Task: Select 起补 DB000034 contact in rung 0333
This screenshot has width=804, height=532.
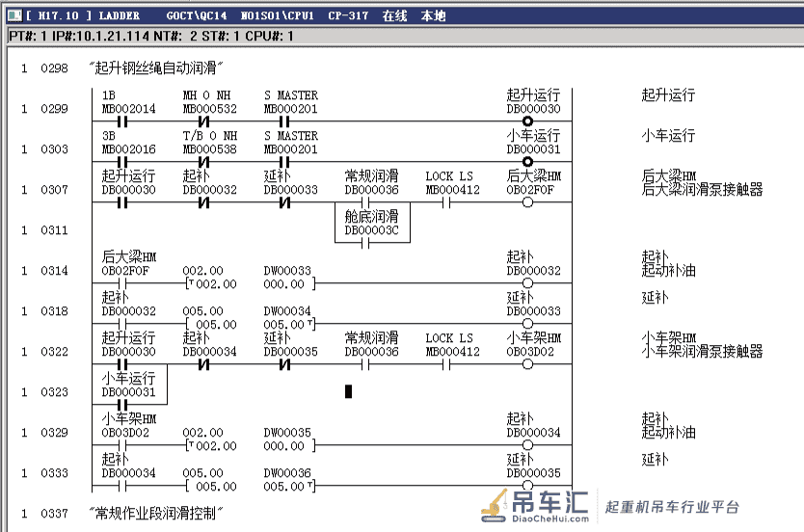Action: click(x=122, y=486)
